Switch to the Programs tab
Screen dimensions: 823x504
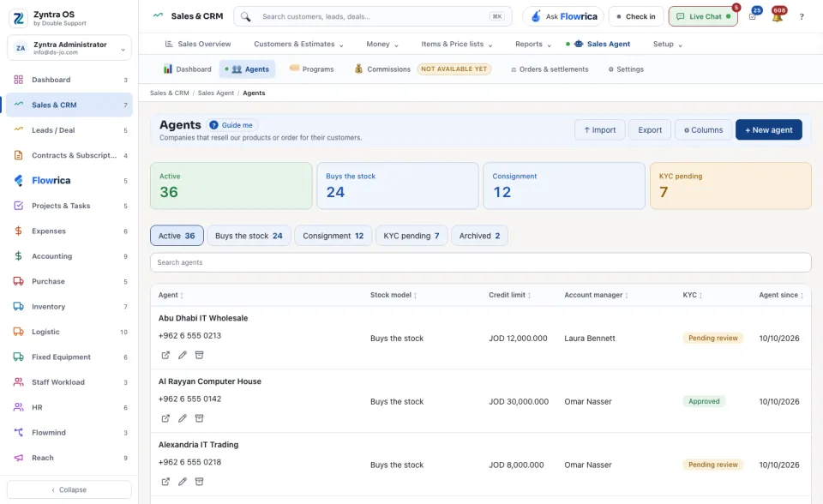click(x=312, y=69)
